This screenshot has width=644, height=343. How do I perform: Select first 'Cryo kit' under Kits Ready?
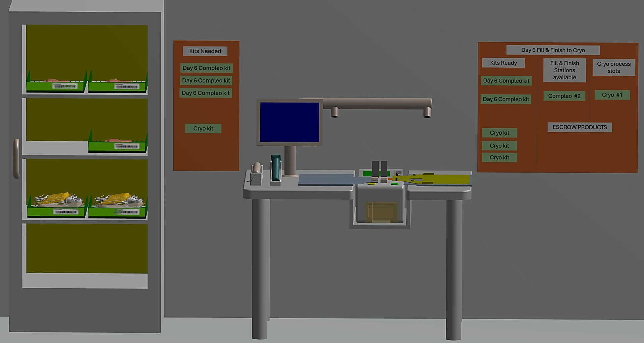(499, 133)
